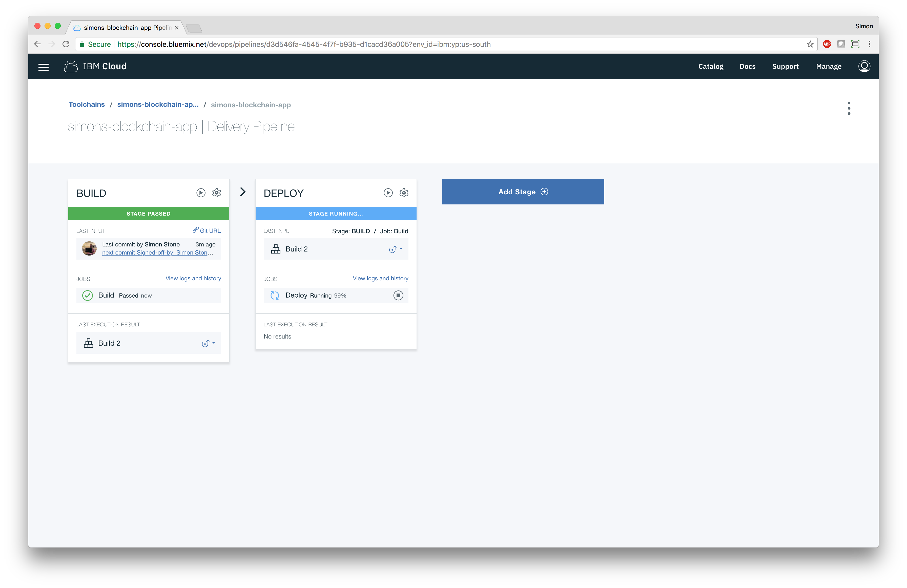Image resolution: width=907 pixels, height=588 pixels.
Task: Stop the running Deploy job
Action: (398, 295)
